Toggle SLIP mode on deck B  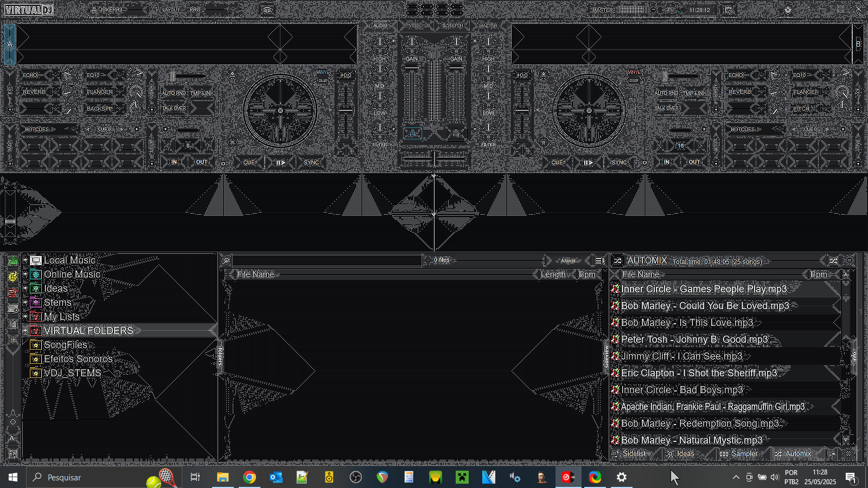pos(634,80)
